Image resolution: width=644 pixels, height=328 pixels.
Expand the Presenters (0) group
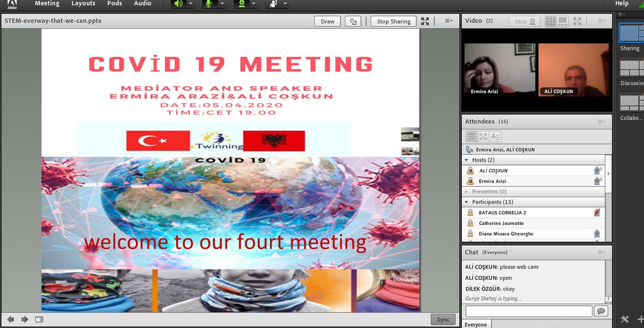[466, 192]
